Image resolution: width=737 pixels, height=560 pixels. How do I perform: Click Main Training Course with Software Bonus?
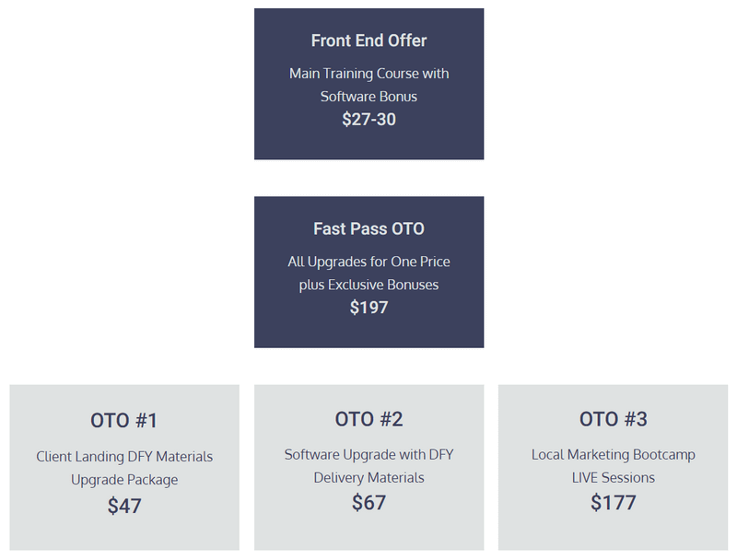point(369,85)
